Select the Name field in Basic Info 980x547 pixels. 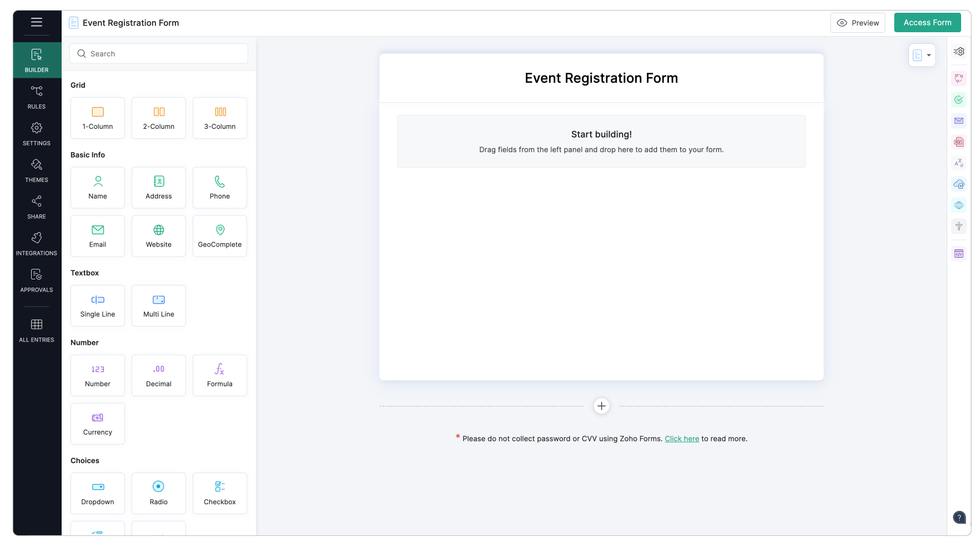(x=97, y=187)
